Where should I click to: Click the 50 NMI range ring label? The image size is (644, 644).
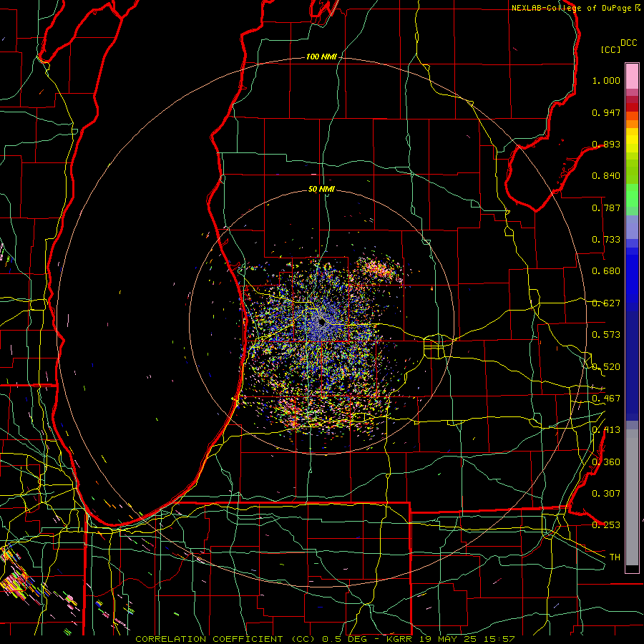click(x=321, y=190)
